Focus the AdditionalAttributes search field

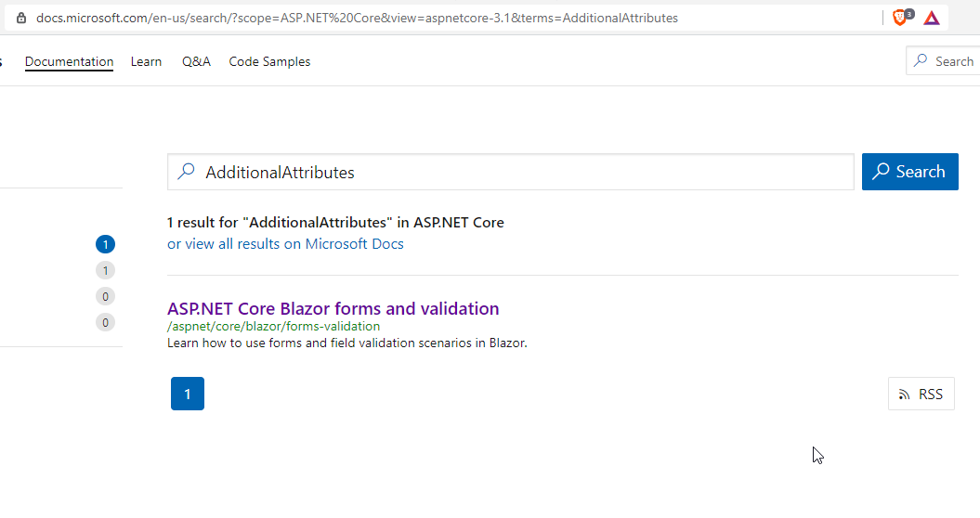coord(510,172)
